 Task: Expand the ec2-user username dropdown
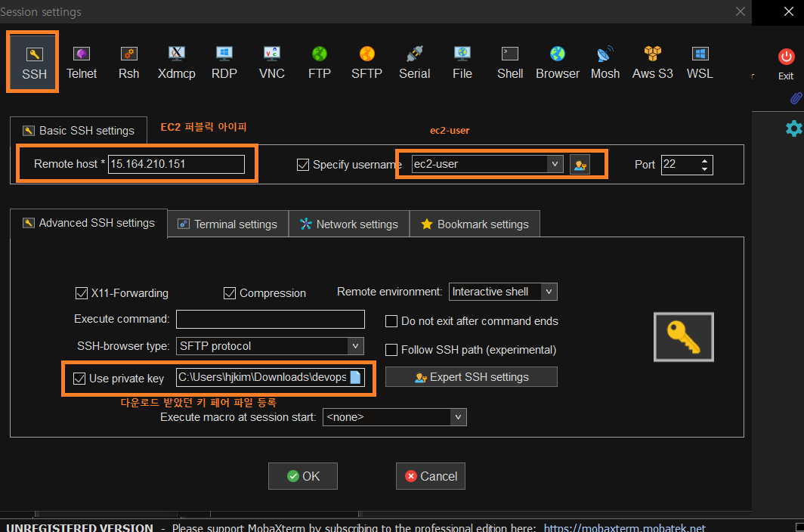tap(555, 164)
